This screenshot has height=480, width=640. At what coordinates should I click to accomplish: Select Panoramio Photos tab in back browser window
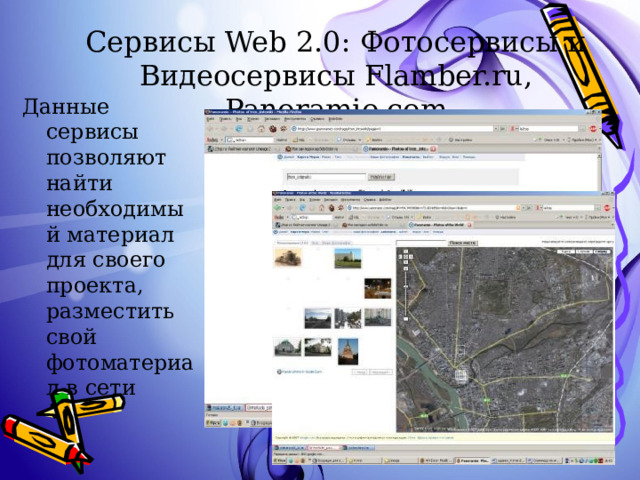(x=400, y=149)
